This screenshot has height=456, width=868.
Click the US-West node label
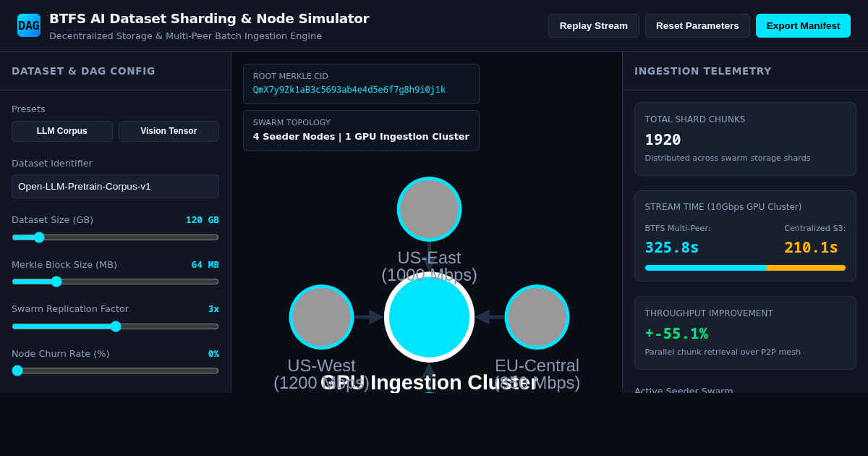321,374
